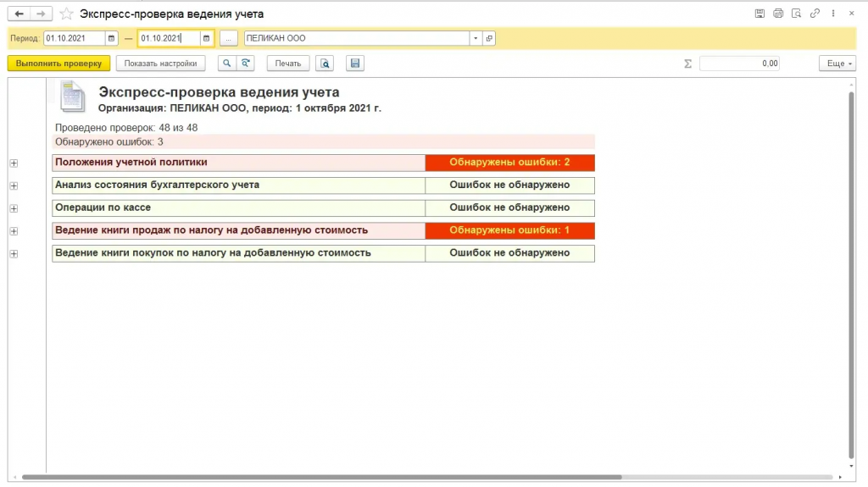Click the sum value field showing 0,00
Image resolution: width=868 pixels, height=487 pixels.
tap(739, 63)
